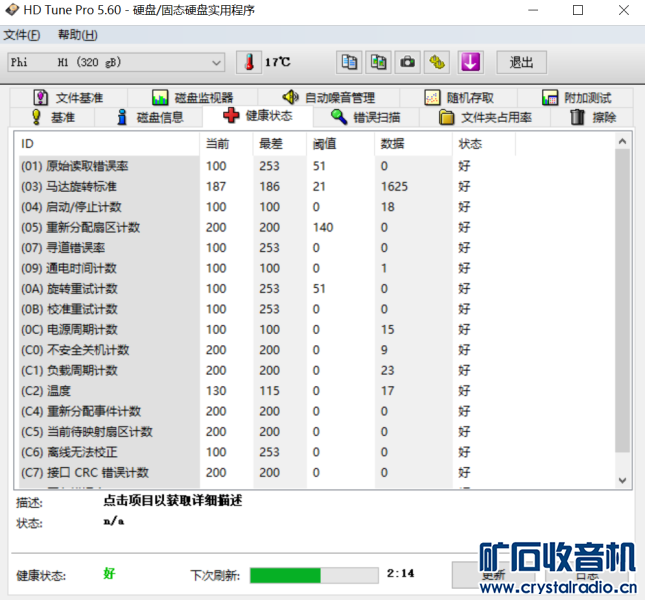Select the (07) 寻道错误率 row
645x600 pixels.
(316, 248)
